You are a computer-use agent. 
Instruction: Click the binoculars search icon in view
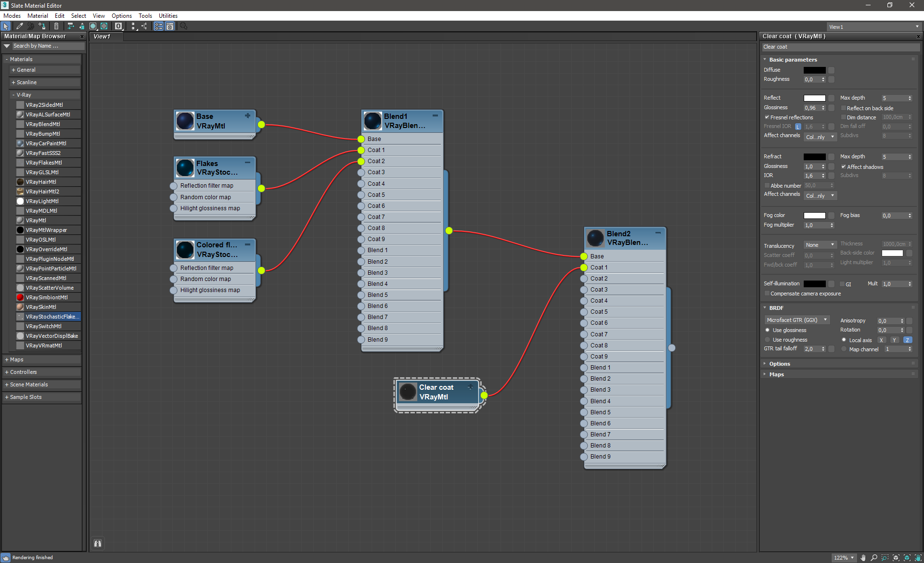tap(98, 543)
